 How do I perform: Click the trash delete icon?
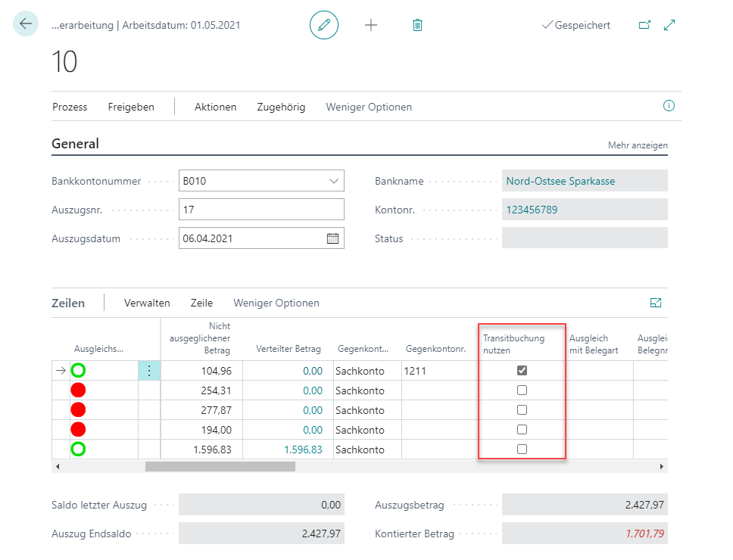(x=417, y=25)
